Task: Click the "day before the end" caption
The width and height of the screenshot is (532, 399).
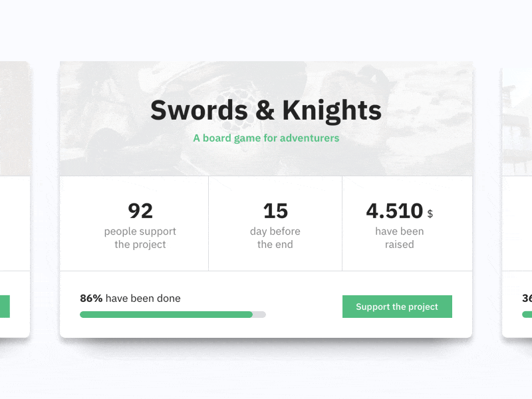Action: click(275, 238)
